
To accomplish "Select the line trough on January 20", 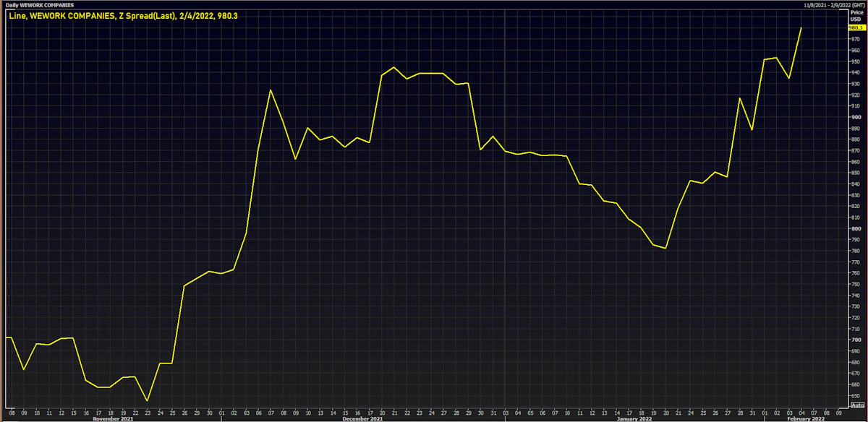I will click(x=665, y=248).
